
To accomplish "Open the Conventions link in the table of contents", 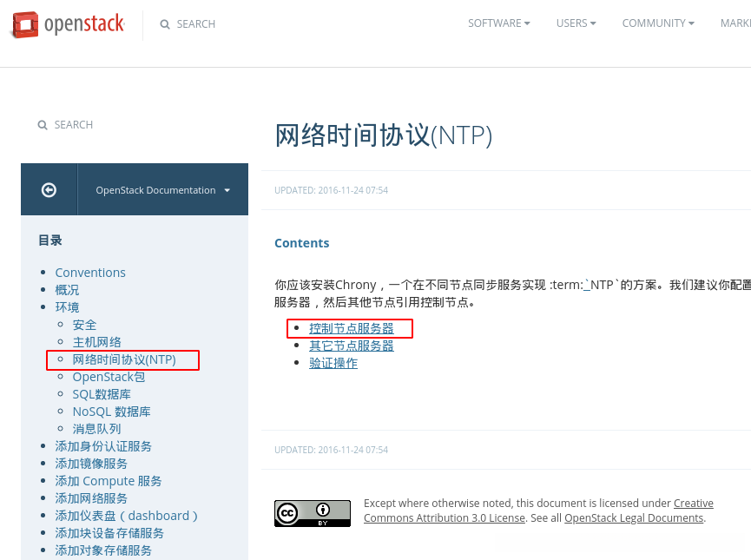I will (90, 273).
